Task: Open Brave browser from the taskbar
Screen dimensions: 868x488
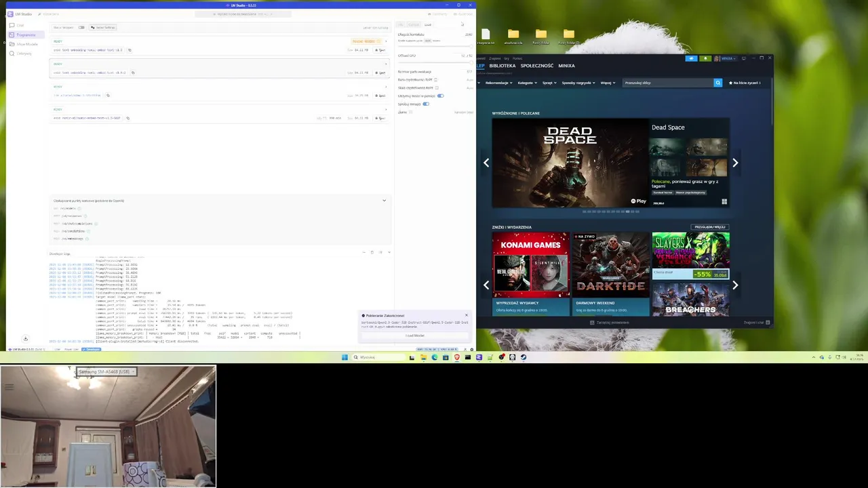Action: point(456,357)
